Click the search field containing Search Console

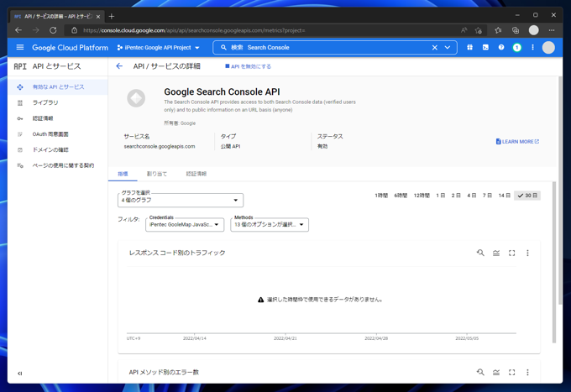337,48
